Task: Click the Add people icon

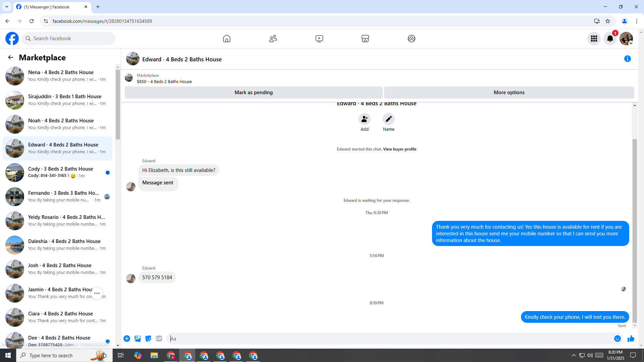Action: pyautogui.click(x=365, y=119)
